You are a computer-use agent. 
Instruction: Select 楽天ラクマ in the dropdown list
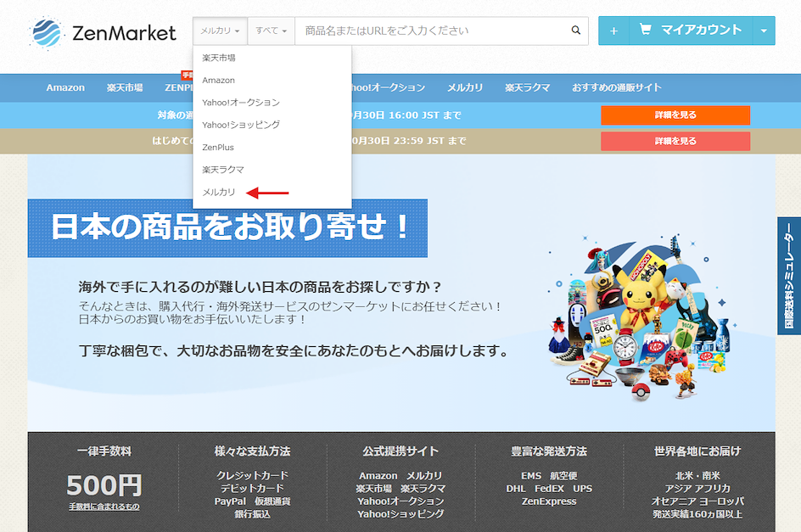click(272, 170)
